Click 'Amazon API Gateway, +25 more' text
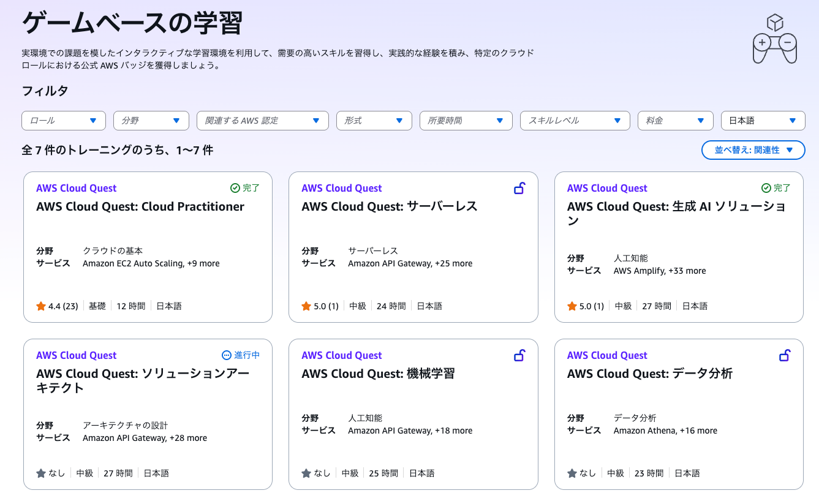 pyautogui.click(x=410, y=263)
